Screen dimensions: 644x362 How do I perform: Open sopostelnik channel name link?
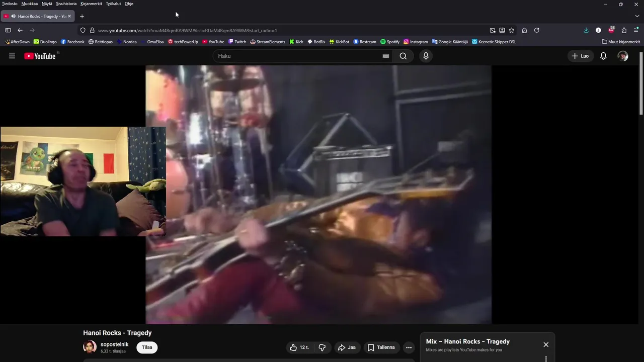click(x=114, y=344)
